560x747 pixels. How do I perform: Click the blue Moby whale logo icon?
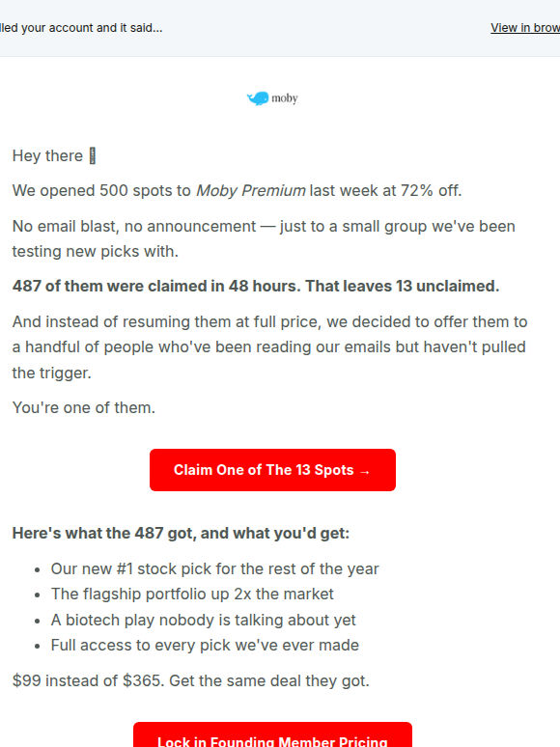point(258,98)
